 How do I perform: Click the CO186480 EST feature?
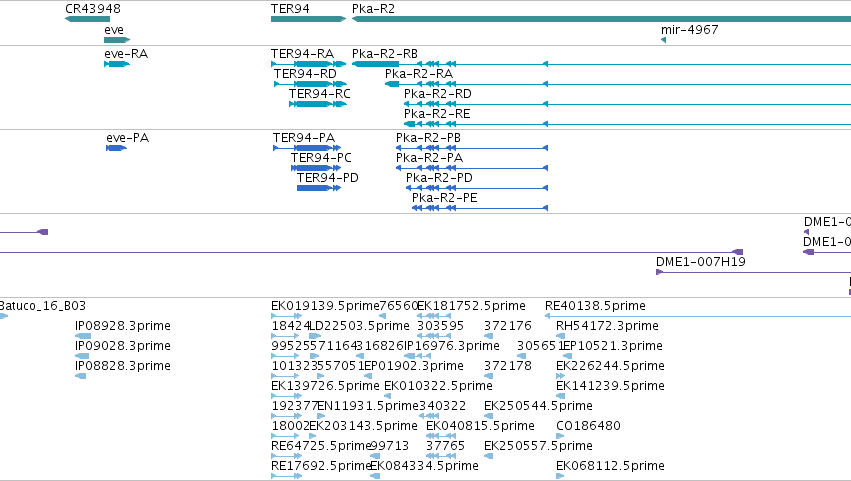[x=560, y=436]
